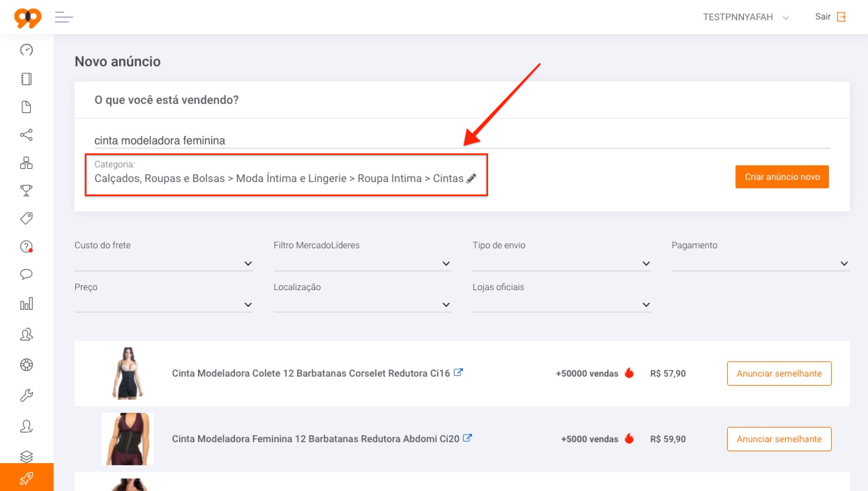Viewport: 868px width, 491px height.
Task: Click the product search input field
Action: [x=462, y=140]
